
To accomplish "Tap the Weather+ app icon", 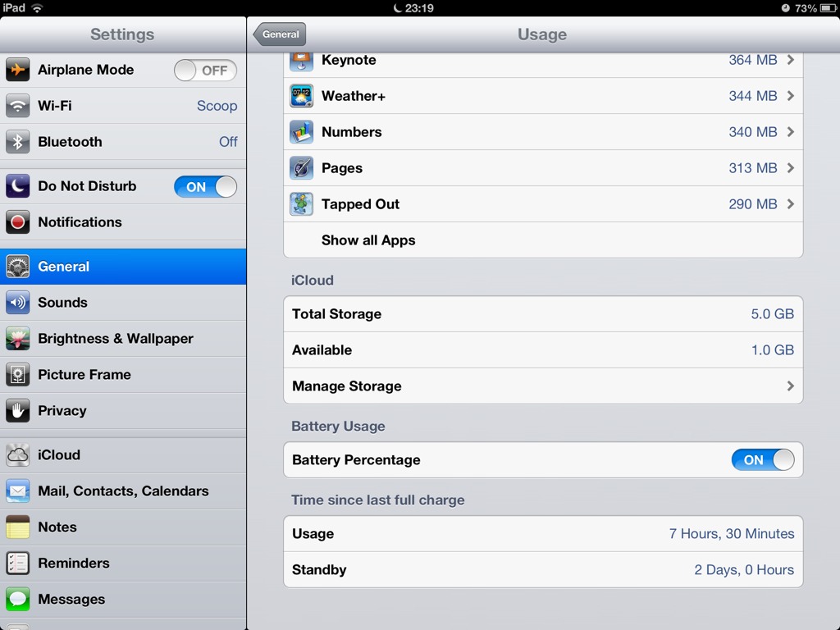I will 302,96.
